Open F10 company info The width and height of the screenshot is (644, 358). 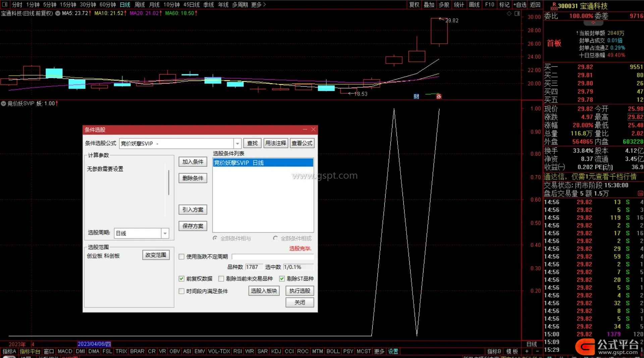pyautogui.click(x=489, y=5)
